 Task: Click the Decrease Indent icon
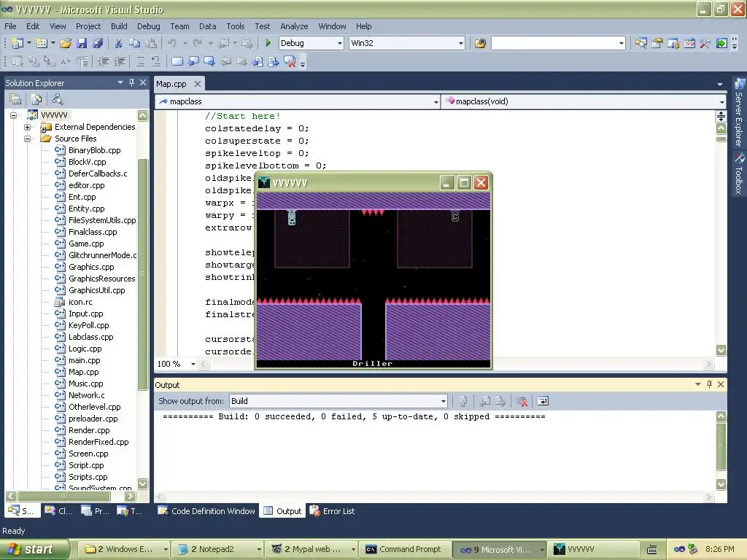point(103,61)
